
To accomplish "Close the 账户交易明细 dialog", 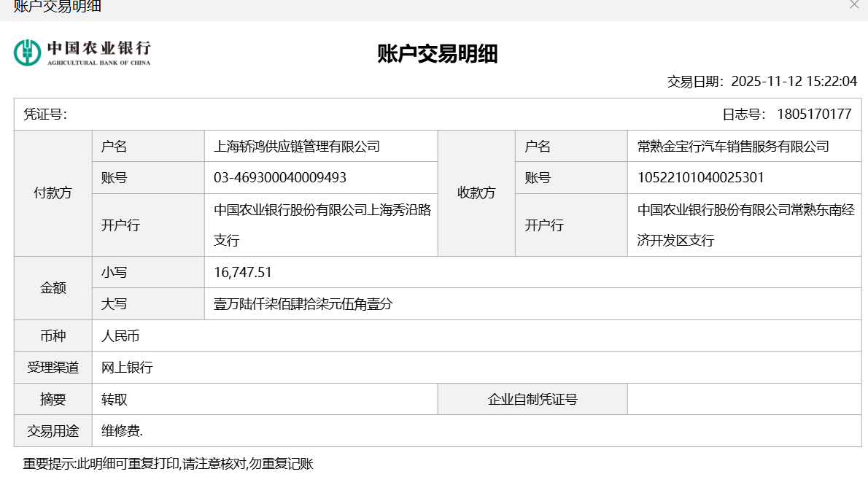I will [x=854, y=4].
